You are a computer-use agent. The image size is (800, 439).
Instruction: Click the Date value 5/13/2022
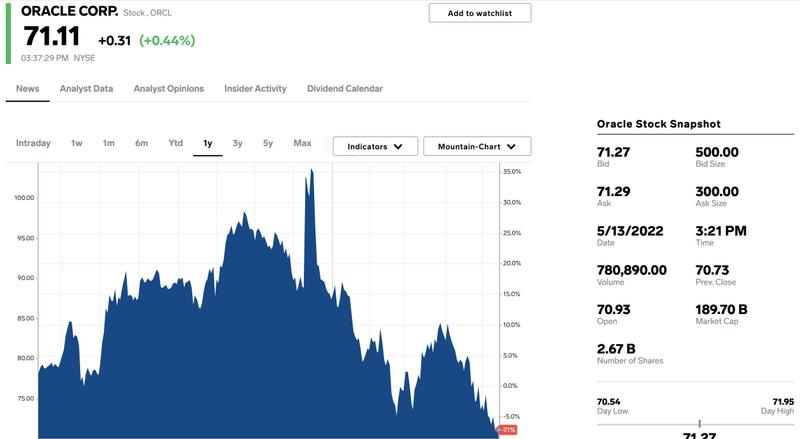(x=630, y=231)
